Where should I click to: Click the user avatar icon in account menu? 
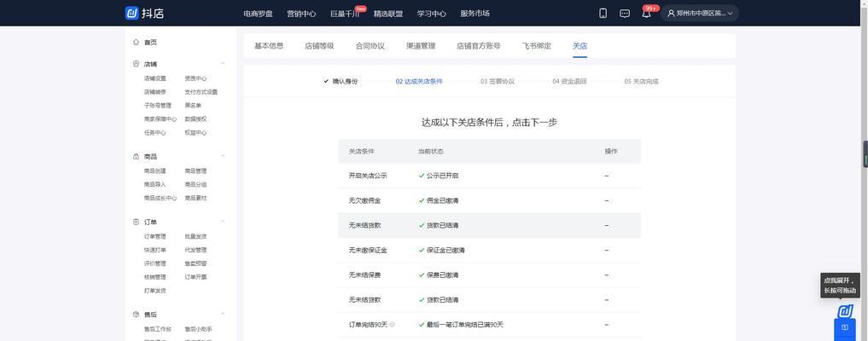671,14
